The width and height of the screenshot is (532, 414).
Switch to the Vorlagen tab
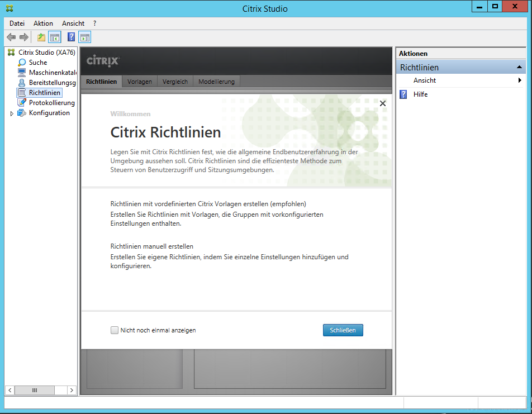[x=140, y=82]
